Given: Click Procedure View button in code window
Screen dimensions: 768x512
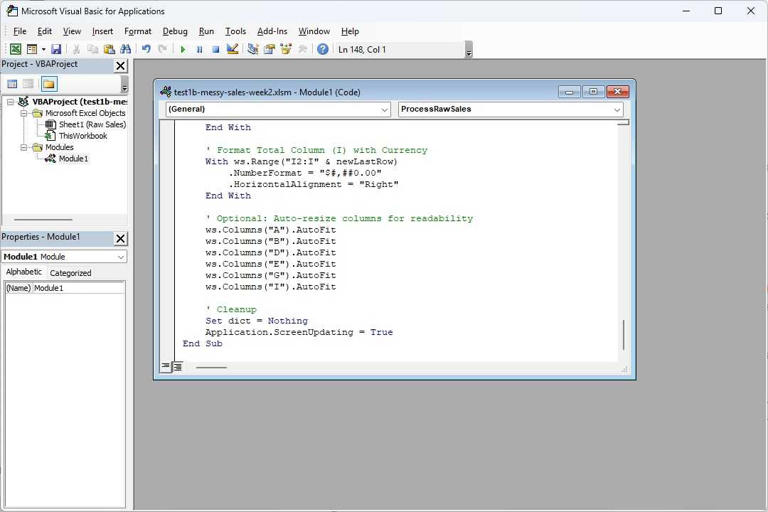Looking at the screenshot, I should point(166,366).
